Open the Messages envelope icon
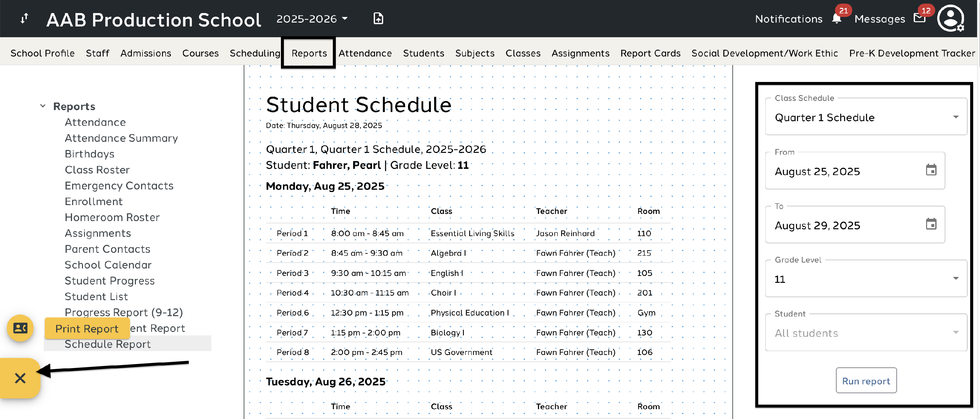The width and height of the screenshot is (980, 419). [920, 18]
